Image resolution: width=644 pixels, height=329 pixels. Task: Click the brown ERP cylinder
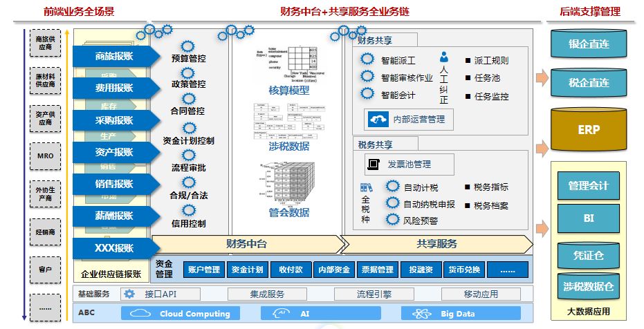[589, 130]
